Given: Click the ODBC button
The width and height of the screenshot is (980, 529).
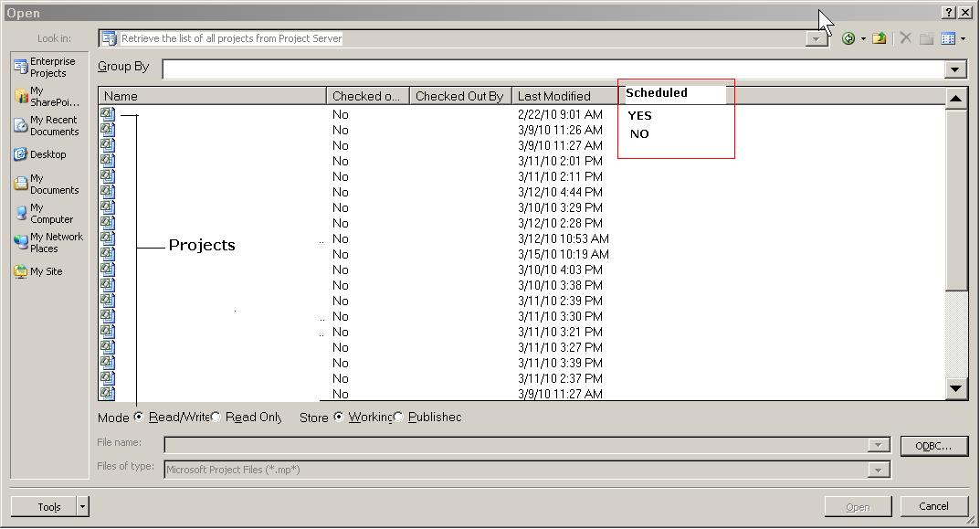Looking at the screenshot, I should pyautogui.click(x=933, y=446).
